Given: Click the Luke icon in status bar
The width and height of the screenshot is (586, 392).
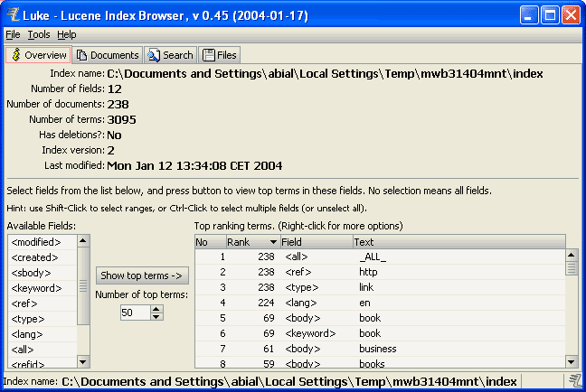Looking at the screenshot, I should click(575, 381).
